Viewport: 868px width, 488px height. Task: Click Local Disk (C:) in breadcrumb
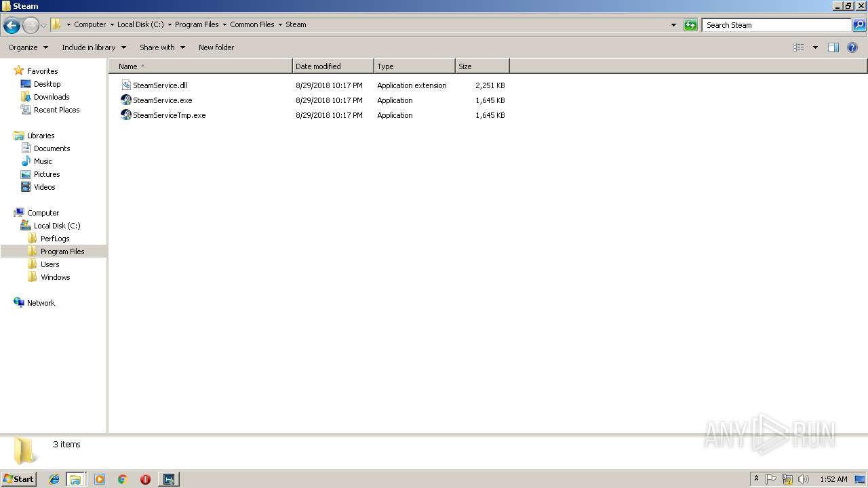click(140, 24)
